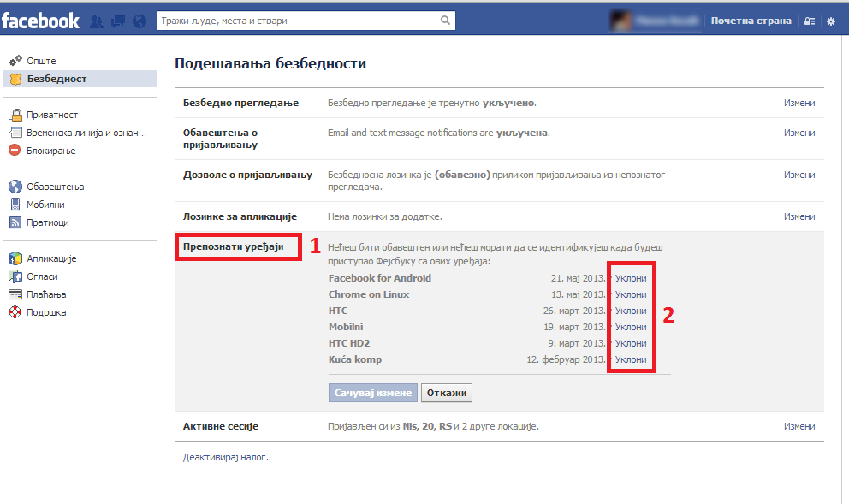This screenshot has width=849, height=504.
Task: Expand Безбедно прегледање row heading
Action: click(x=241, y=103)
